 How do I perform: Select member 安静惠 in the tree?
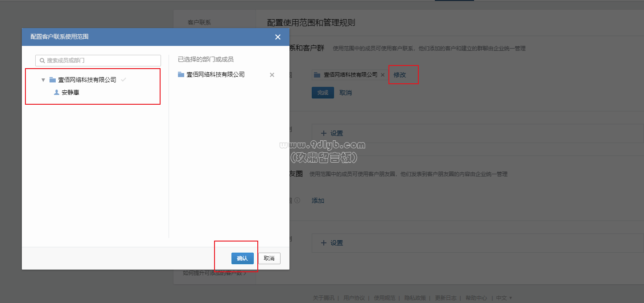70,93
